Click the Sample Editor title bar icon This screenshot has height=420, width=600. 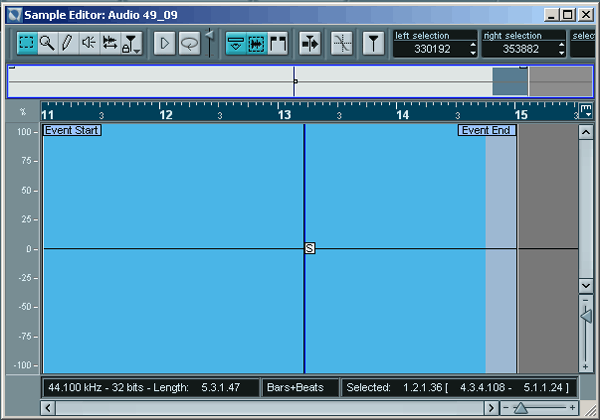coord(15,15)
